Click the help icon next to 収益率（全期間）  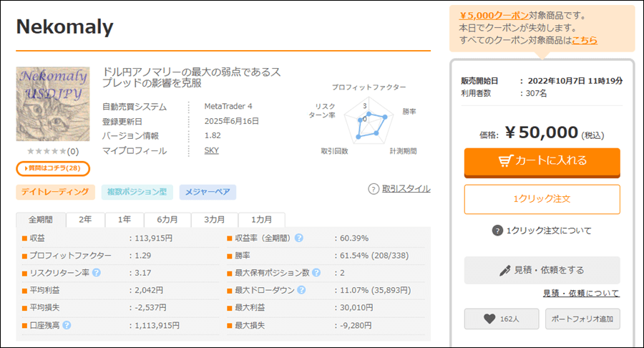coord(299,238)
